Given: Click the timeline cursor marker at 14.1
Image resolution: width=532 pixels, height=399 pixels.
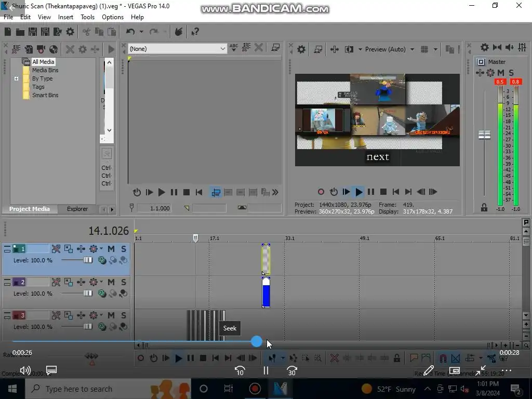Looking at the screenshot, I should point(195,238).
